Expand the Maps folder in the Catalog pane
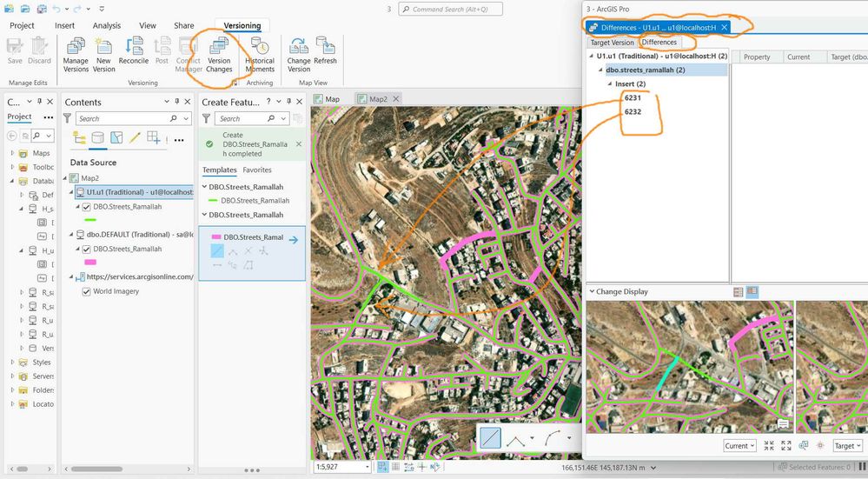The height and width of the screenshot is (479, 868). pos(12,153)
